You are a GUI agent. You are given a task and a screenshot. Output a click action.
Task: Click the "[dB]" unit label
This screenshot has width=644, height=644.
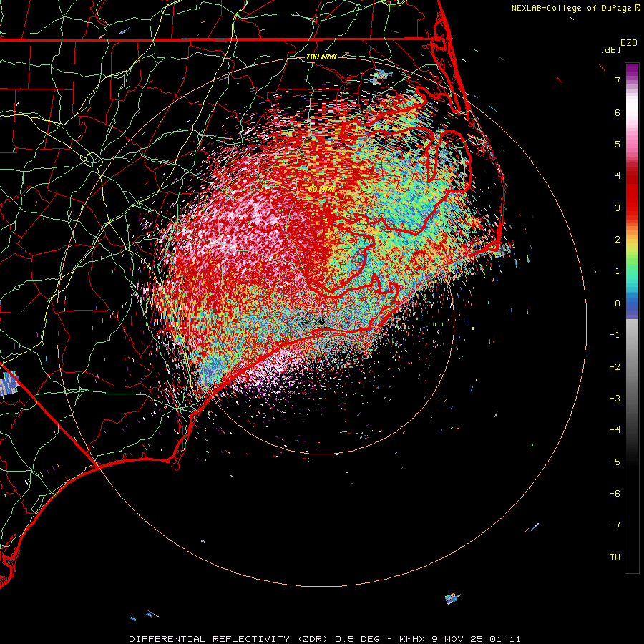610,49
